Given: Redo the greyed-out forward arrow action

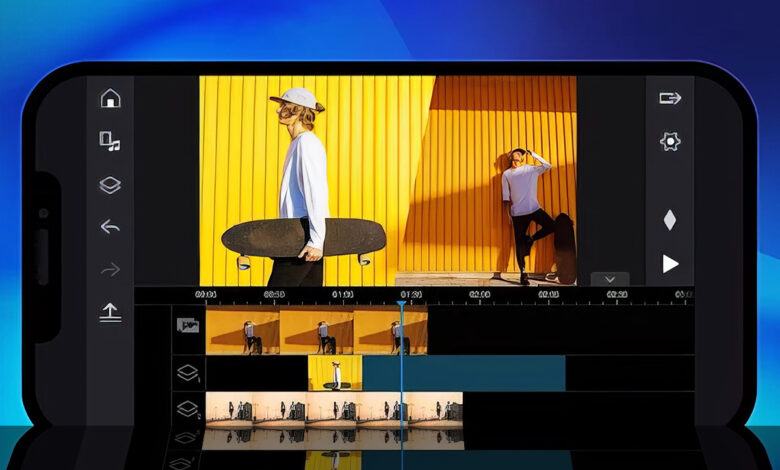Looking at the screenshot, I should click(110, 269).
